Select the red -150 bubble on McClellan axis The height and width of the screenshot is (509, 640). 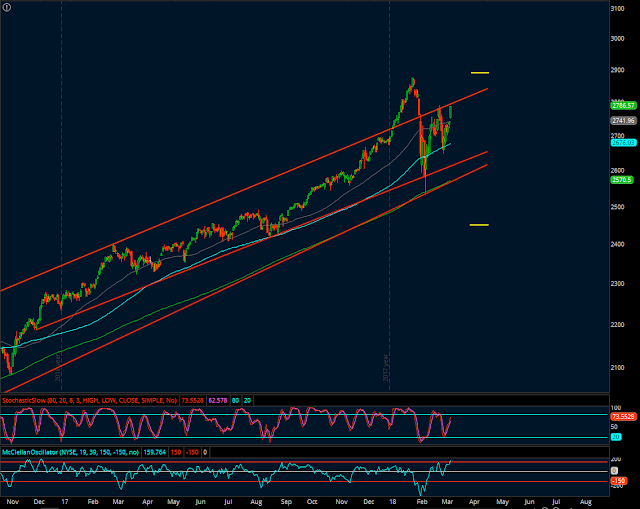pos(619,481)
